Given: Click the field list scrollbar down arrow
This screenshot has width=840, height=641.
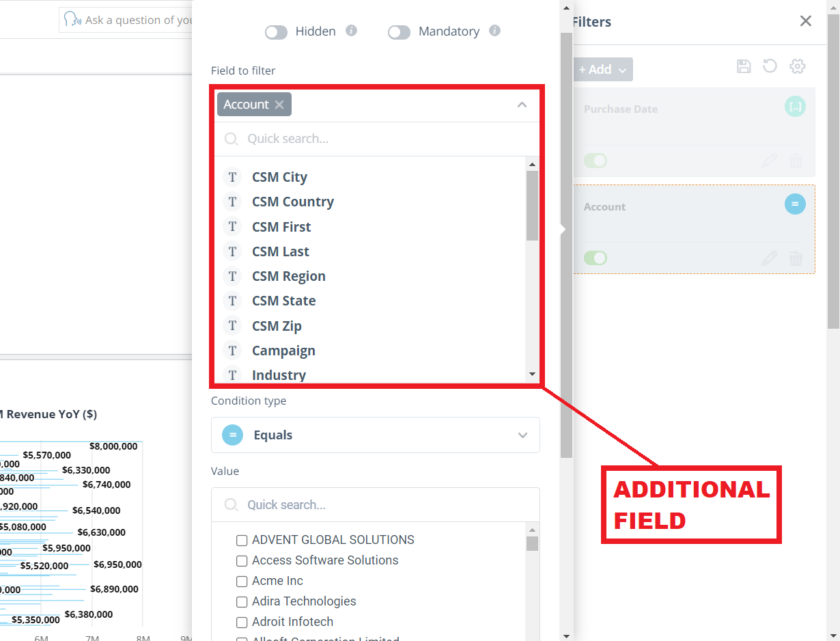Looking at the screenshot, I should click(532, 374).
